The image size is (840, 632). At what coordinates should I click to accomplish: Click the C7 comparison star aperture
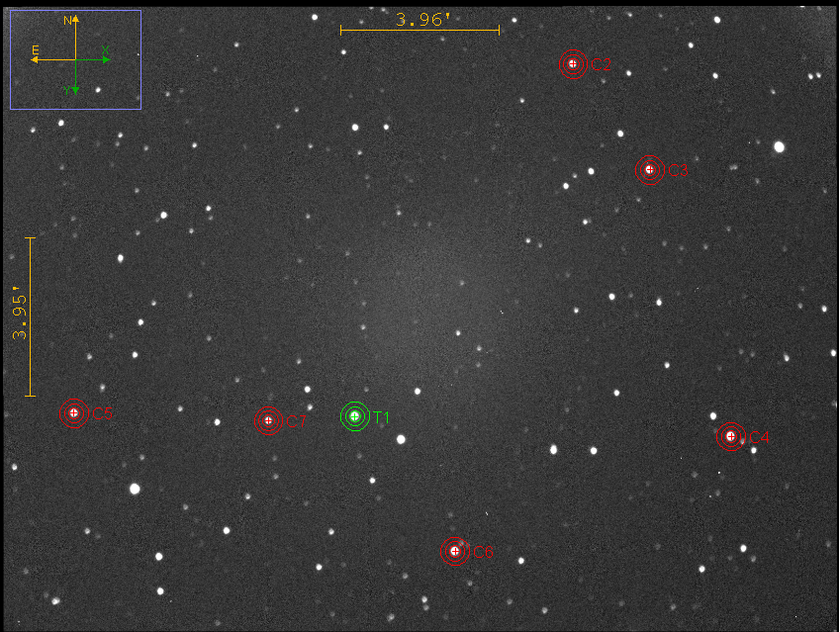tap(268, 420)
